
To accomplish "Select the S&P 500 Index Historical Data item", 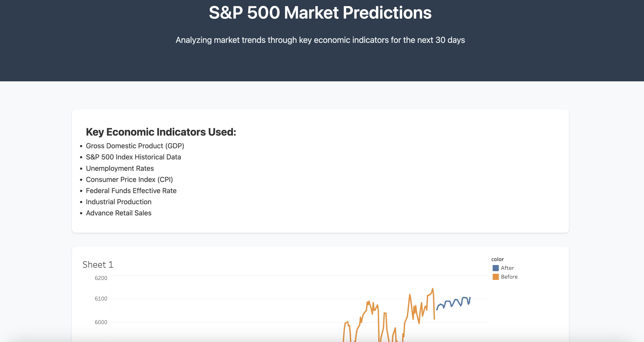I will (133, 157).
